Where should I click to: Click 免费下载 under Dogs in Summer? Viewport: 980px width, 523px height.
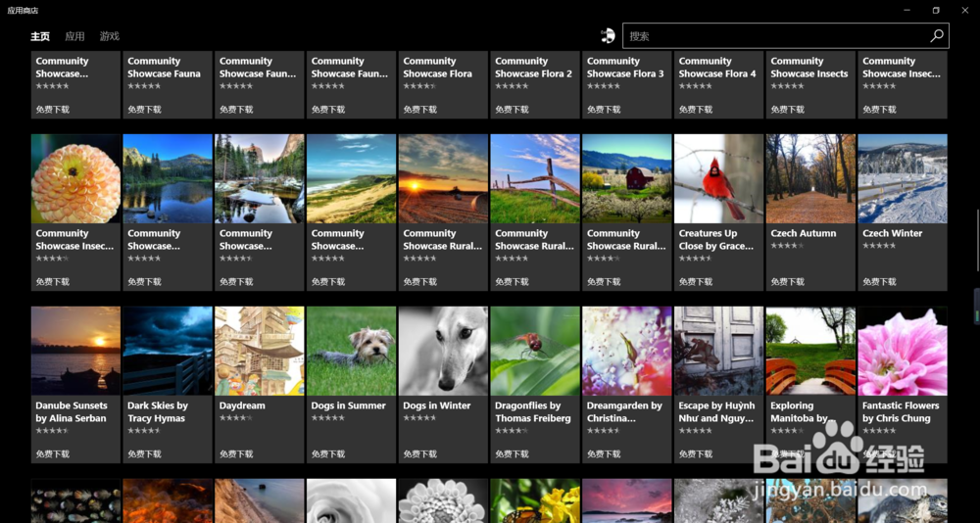[x=327, y=454]
